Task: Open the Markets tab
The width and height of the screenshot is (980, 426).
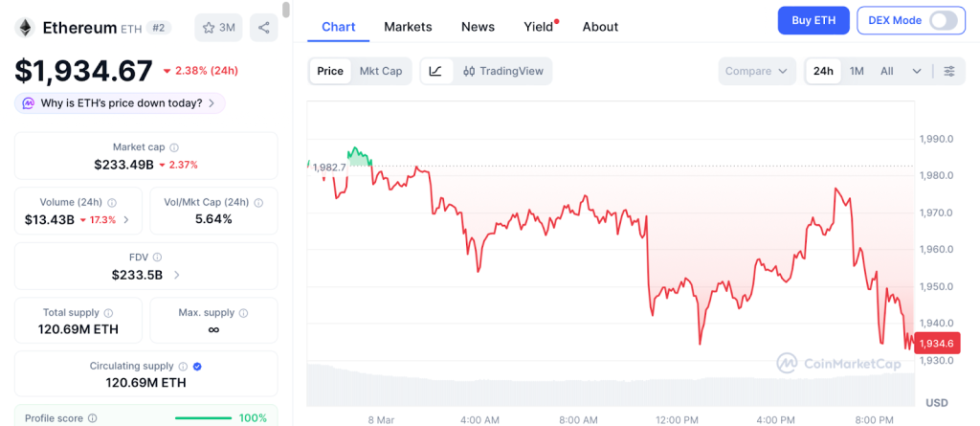Action: pos(408,27)
